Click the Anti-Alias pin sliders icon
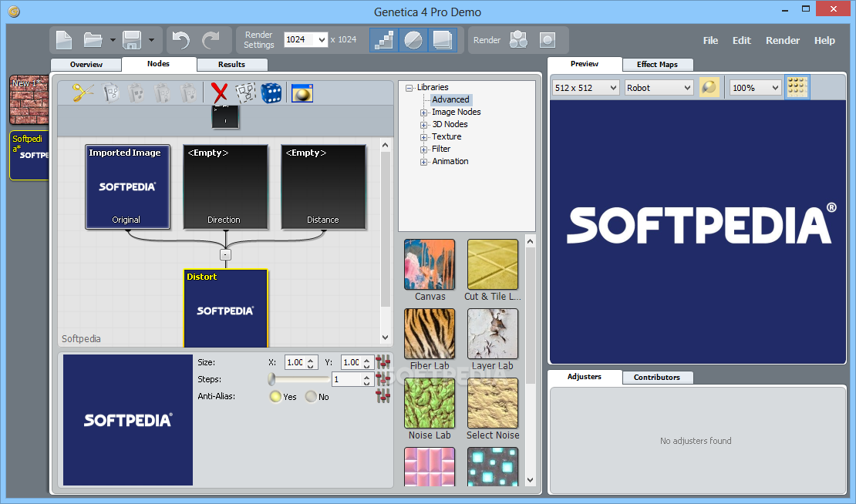 point(383,396)
